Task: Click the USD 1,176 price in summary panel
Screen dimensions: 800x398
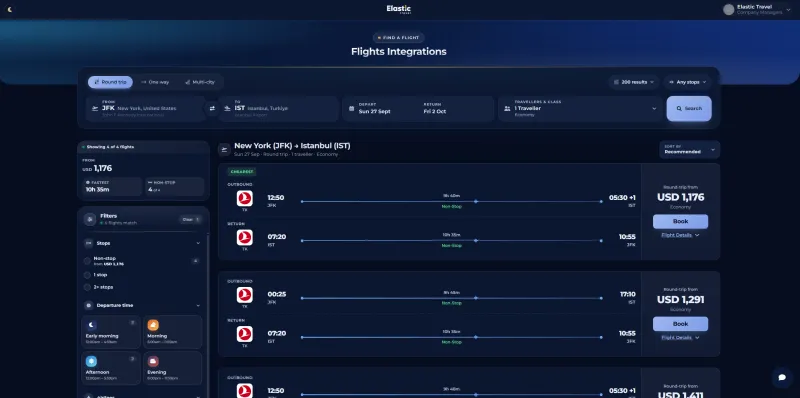Action: [x=97, y=168]
